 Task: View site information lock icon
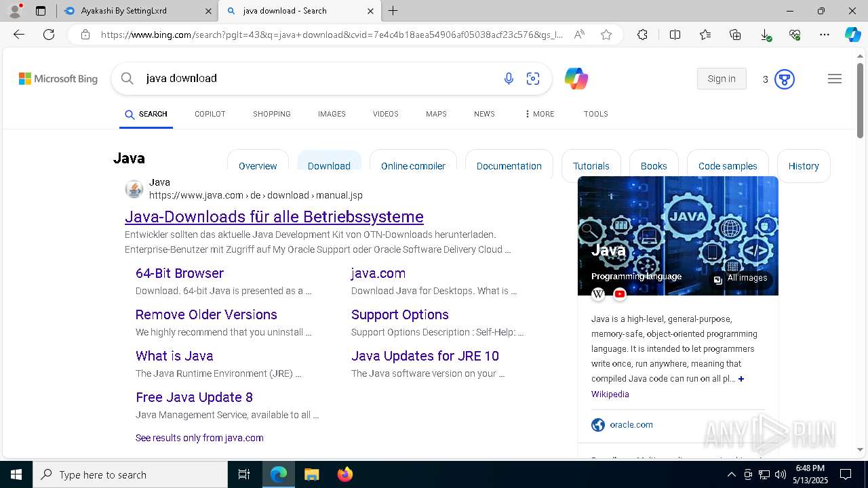click(x=85, y=35)
